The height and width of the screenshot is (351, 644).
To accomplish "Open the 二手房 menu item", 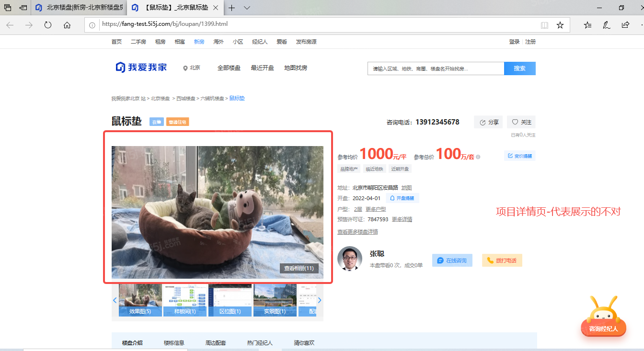I will 138,42.
